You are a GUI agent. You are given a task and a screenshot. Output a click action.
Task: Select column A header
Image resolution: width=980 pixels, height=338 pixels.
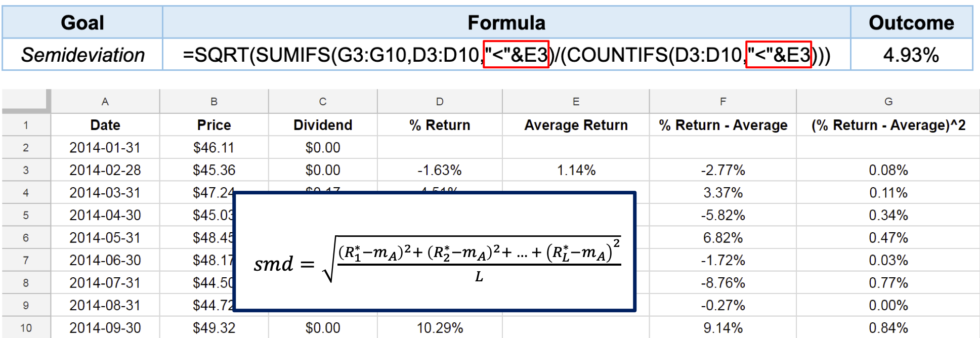click(105, 101)
